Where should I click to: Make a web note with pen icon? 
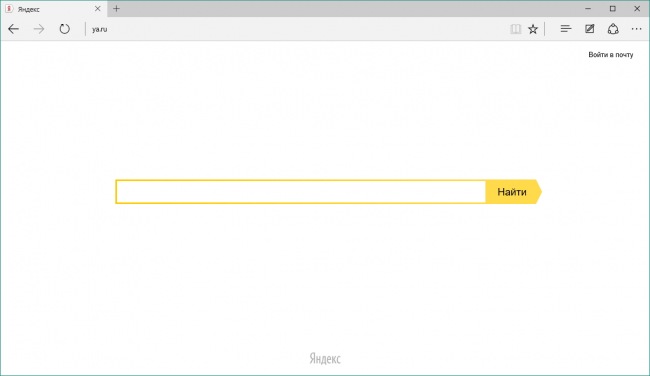(x=589, y=29)
